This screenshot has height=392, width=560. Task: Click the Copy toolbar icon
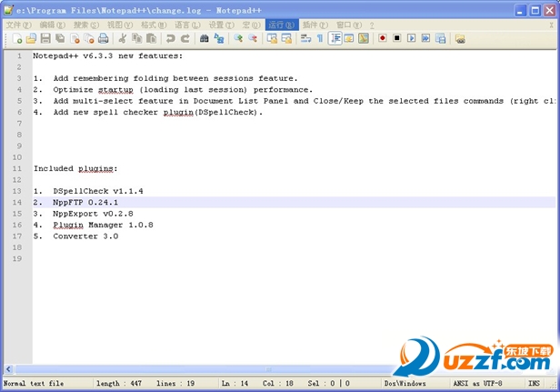(136, 38)
